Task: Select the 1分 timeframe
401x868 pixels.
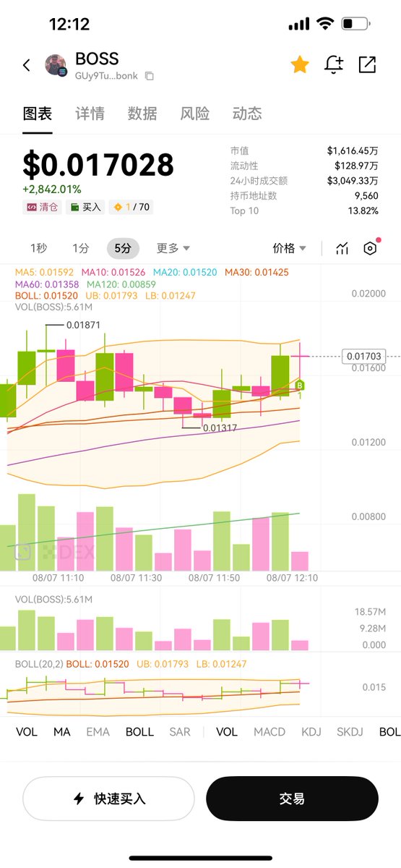Action: [81, 248]
